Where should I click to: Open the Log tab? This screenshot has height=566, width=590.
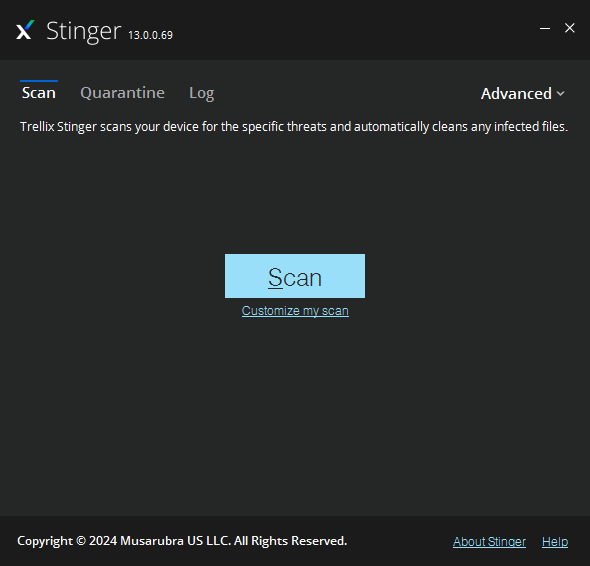202,93
